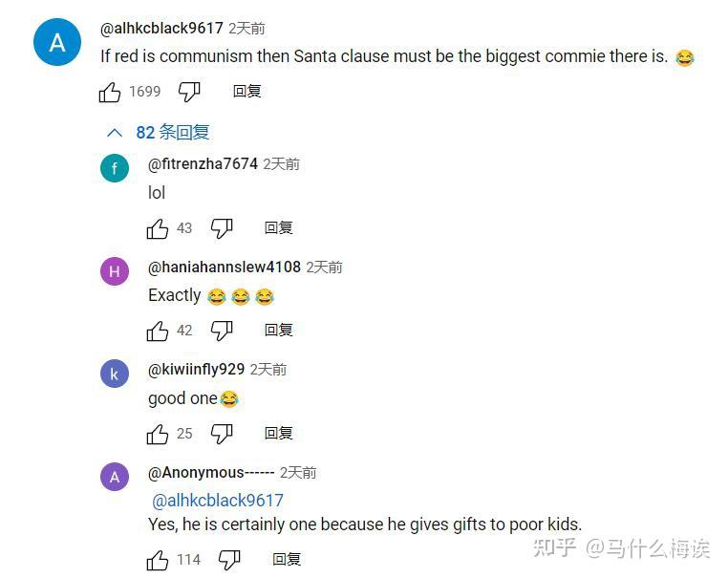Like the Santa clause comment by alhkcblack9617

pyautogui.click(x=110, y=92)
